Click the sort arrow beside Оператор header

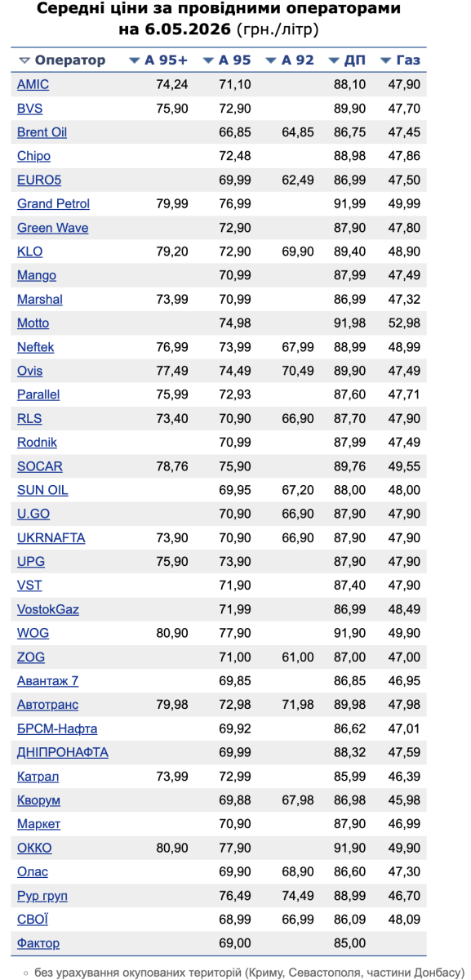[x=24, y=60]
